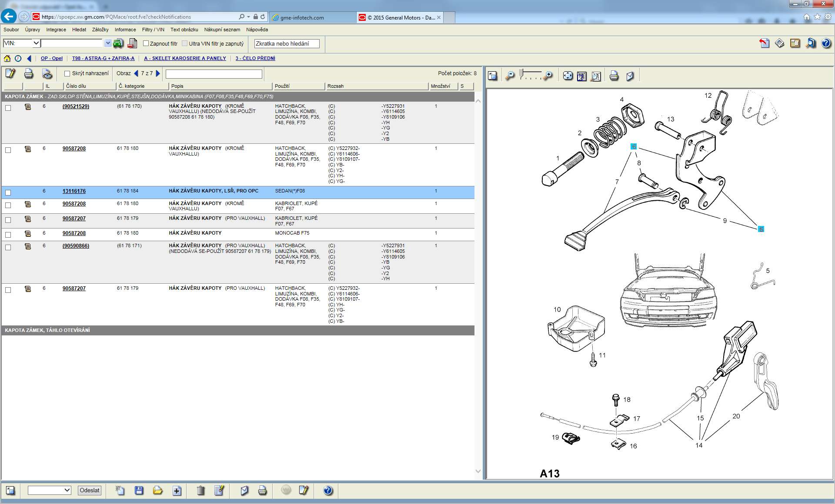Click the illustration zoom slider handle
Viewport: 835px width, 504px height.
point(521,73)
